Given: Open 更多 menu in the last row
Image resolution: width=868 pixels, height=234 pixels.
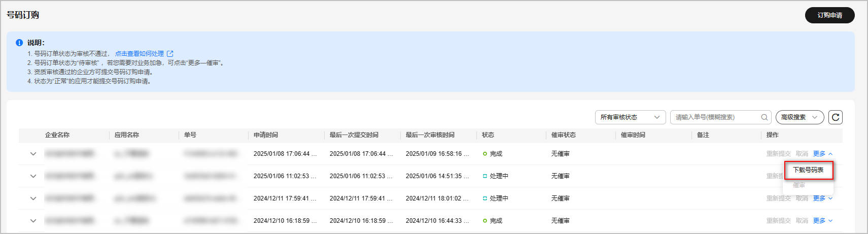Looking at the screenshot, I should click(822, 221).
